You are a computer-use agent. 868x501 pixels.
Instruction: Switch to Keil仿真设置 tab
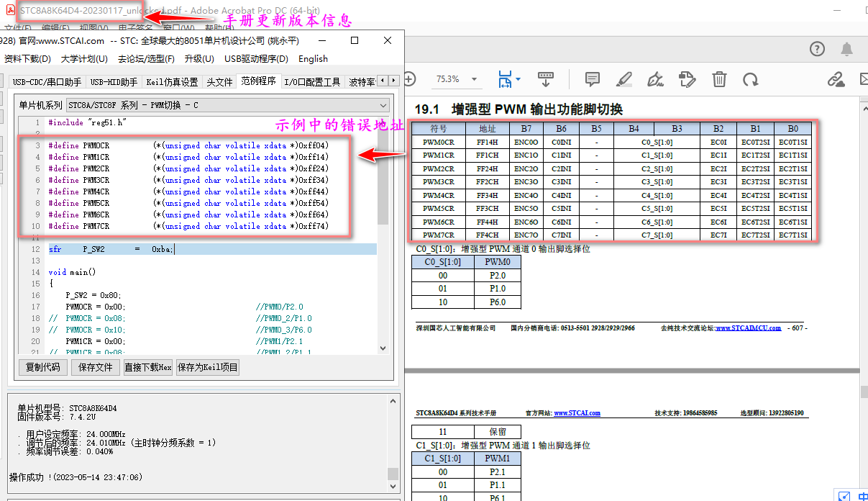click(x=172, y=82)
